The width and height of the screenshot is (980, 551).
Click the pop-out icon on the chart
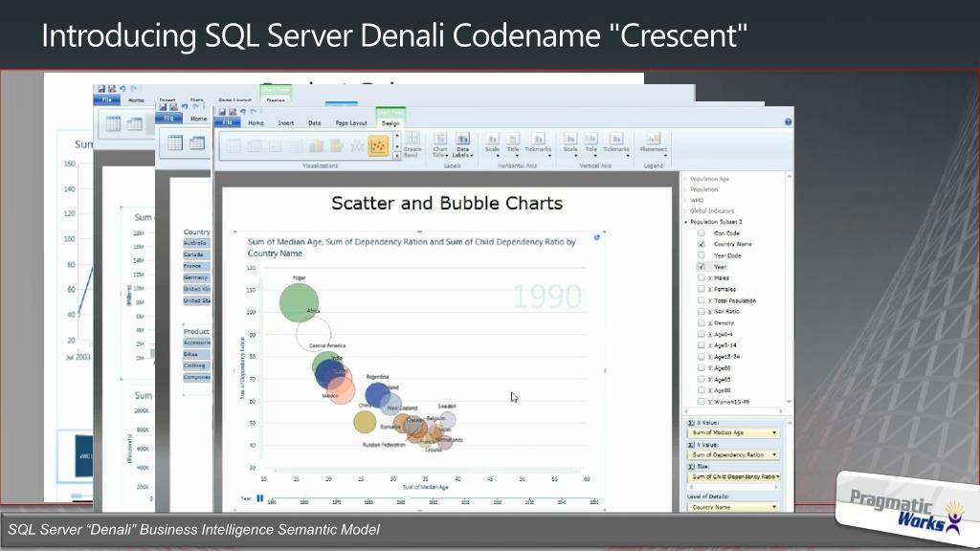(597, 237)
